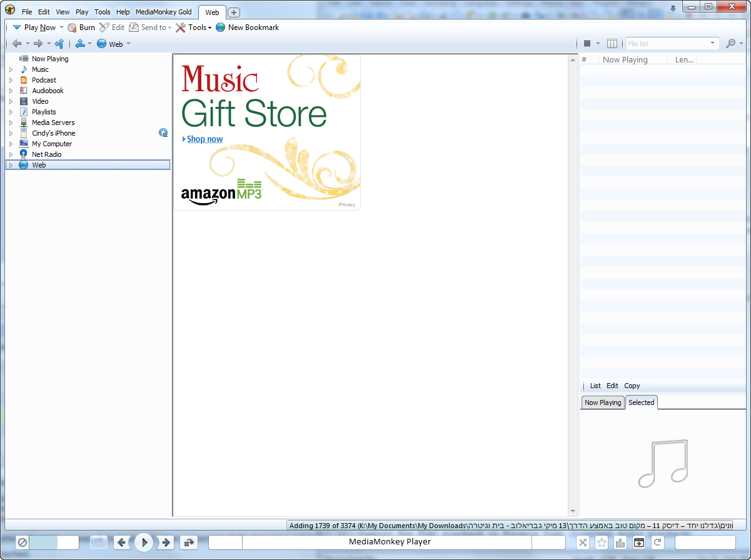Click the Video film icon in tree
Viewport: 751px width, 560px height.
pyautogui.click(x=24, y=101)
